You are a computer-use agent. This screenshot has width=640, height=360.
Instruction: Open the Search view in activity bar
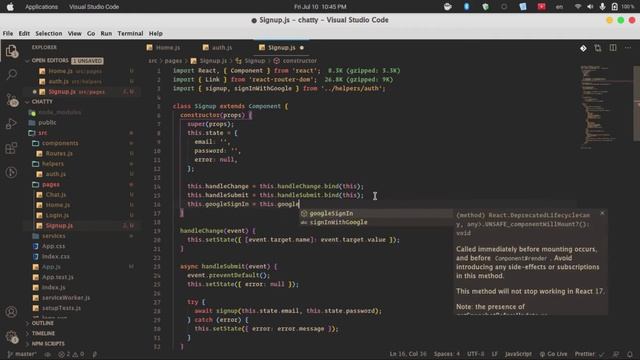(11, 75)
